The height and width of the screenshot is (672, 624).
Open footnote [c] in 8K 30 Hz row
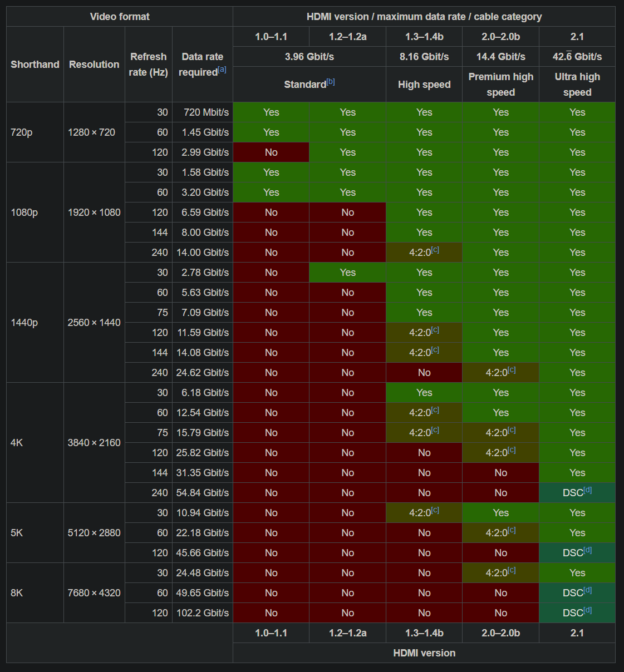[512, 571]
